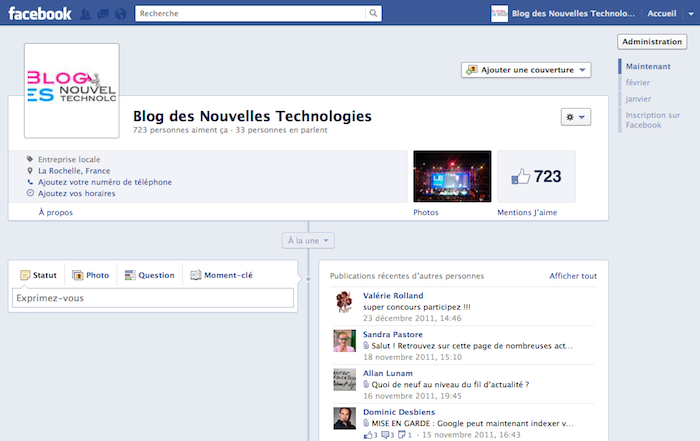This screenshot has width=700, height=441.
Task: Open À propos link
Action: click(x=55, y=212)
